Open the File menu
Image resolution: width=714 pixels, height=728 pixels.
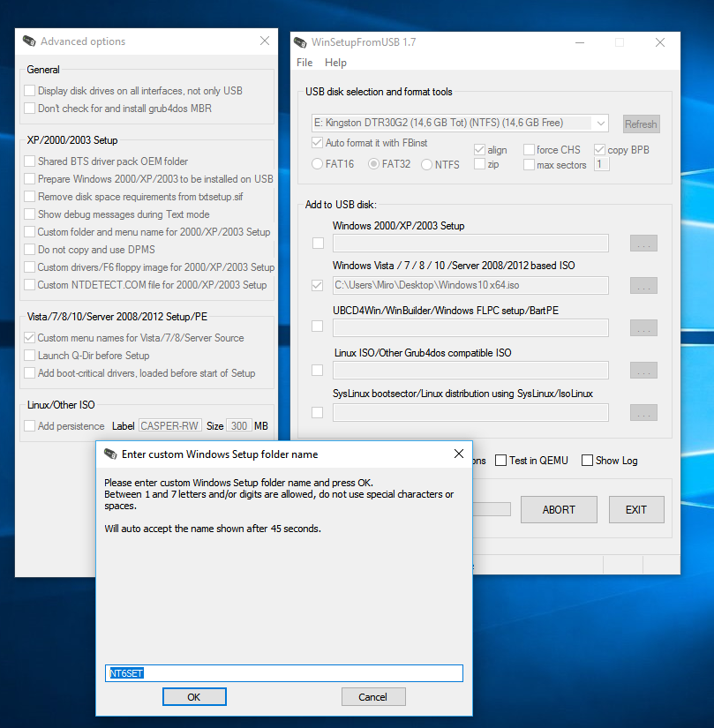point(304,63)
